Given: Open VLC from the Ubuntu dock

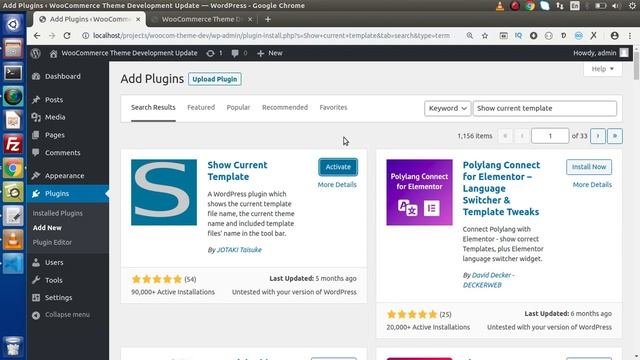Looking at the screenshot, I should (x=13, y=240).
